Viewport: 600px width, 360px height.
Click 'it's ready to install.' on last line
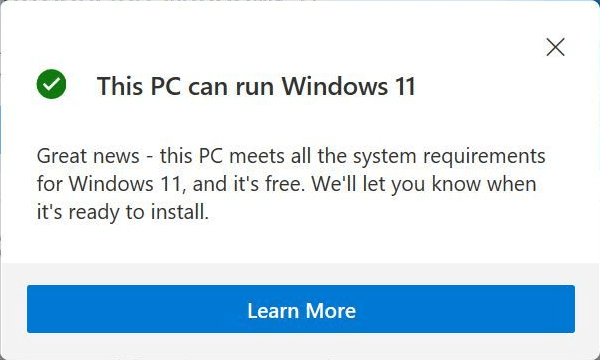pos(123,212)
